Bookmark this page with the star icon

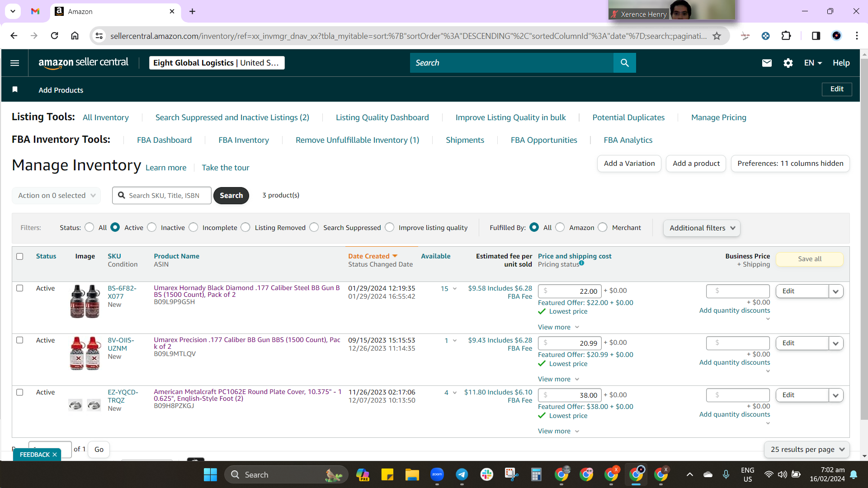click(717, 36)
